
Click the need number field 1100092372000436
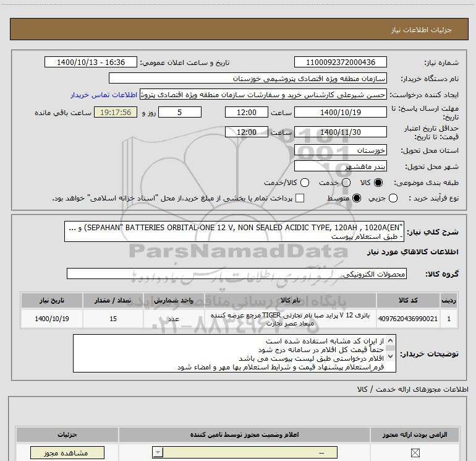tap(340, 62)
